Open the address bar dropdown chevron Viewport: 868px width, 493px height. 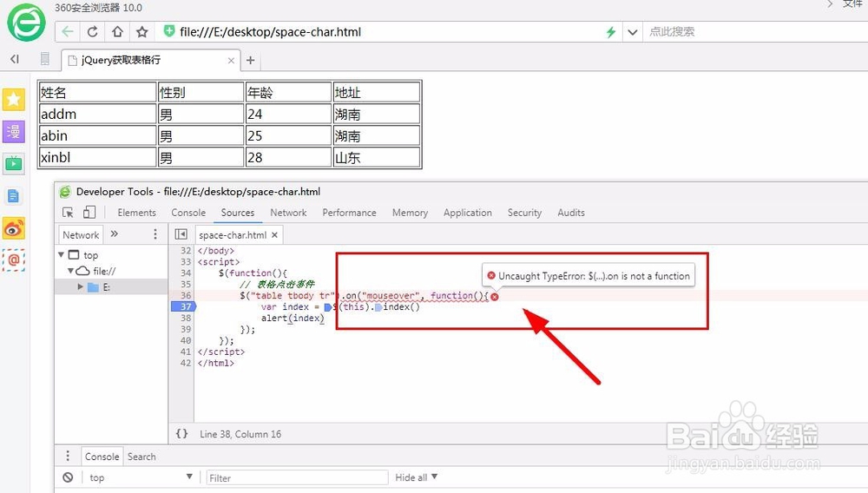click(x=632, y=32)
